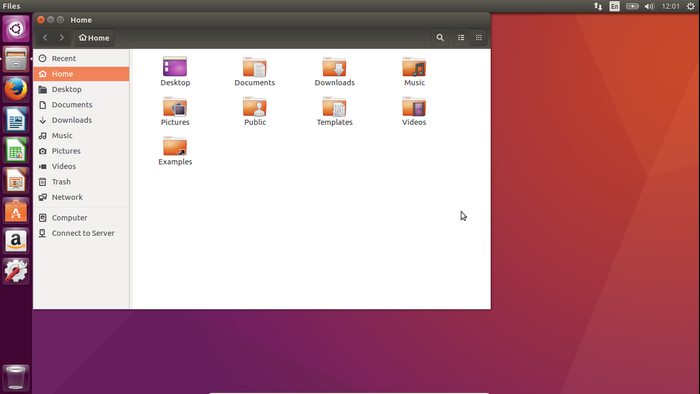Open the Trash launcher icon
This screenshot has height=394, width=700.
(x=16, y=377)
